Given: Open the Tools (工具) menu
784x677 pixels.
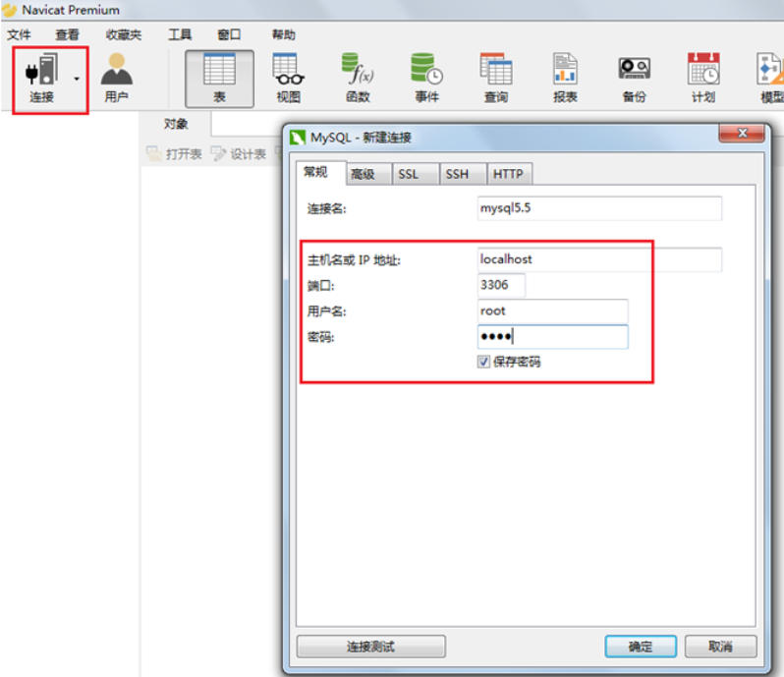Looking at the screenshot, I should pos(180,34).
